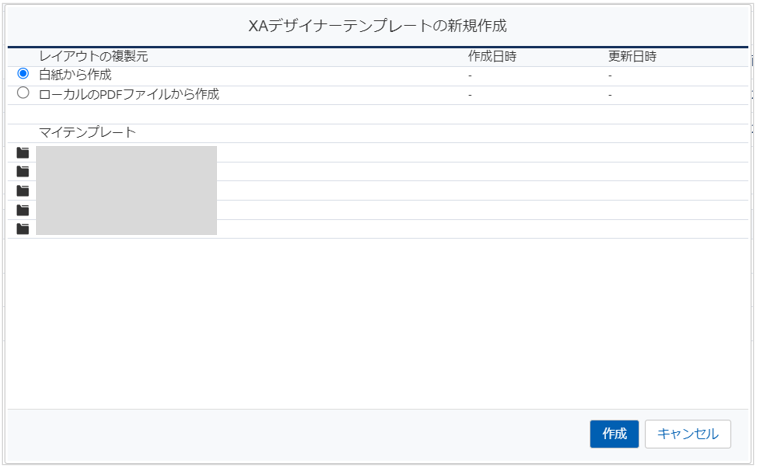Click the 作成日時 column header

[492, 56]
